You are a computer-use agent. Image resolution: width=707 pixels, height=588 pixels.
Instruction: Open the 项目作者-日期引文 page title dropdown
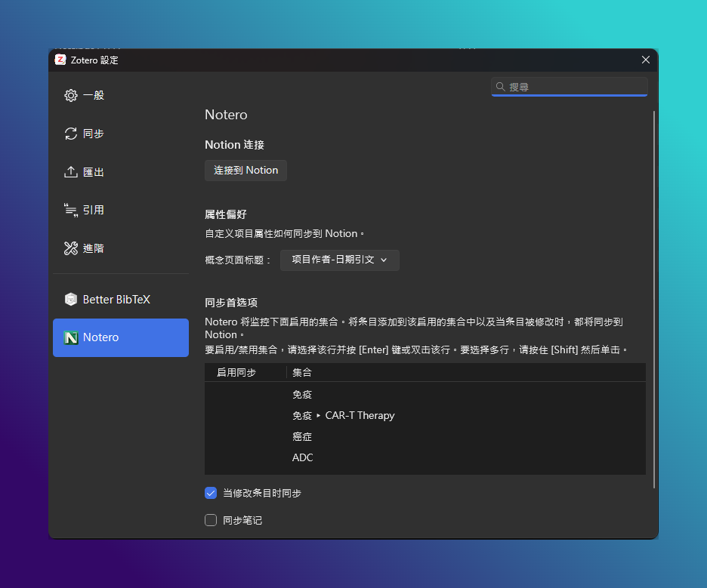[x=339, y=260]
